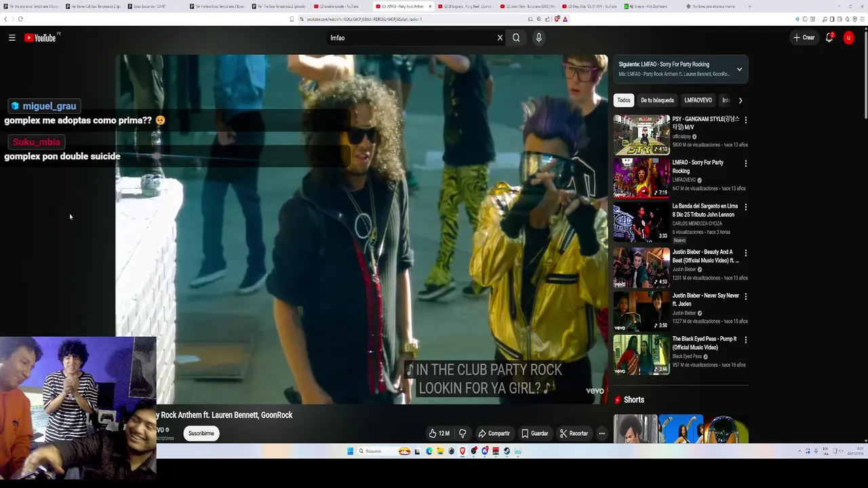Image resolution: width=868 pixels, height=488 pixels.
Task: Click the magnifier search button
Action: pos(516,38)
